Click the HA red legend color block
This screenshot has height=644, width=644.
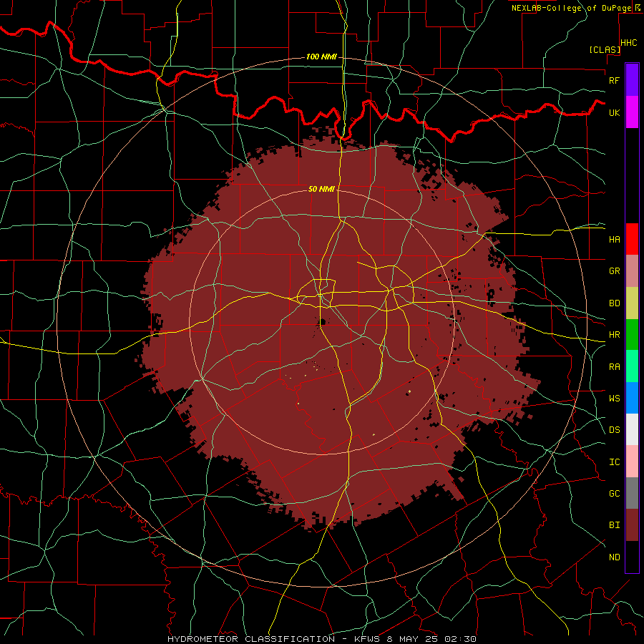632,239
